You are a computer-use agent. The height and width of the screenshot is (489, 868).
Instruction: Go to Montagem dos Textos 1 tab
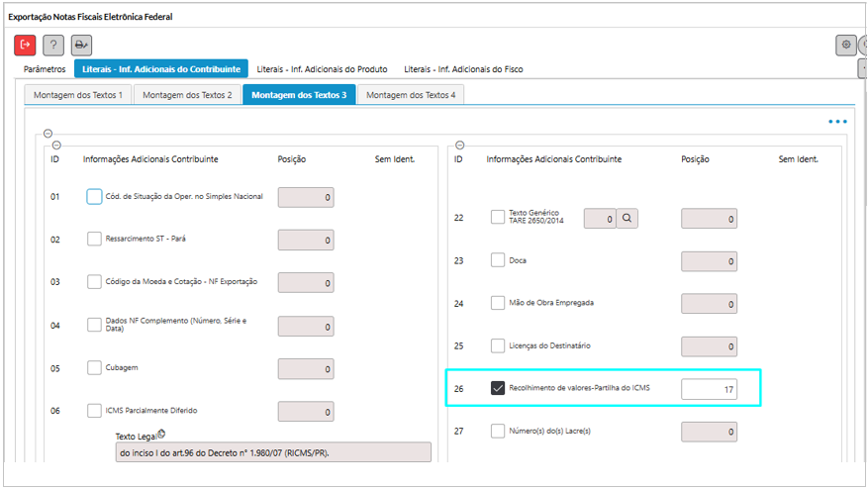pyautogui.click(x=78, y=95)
